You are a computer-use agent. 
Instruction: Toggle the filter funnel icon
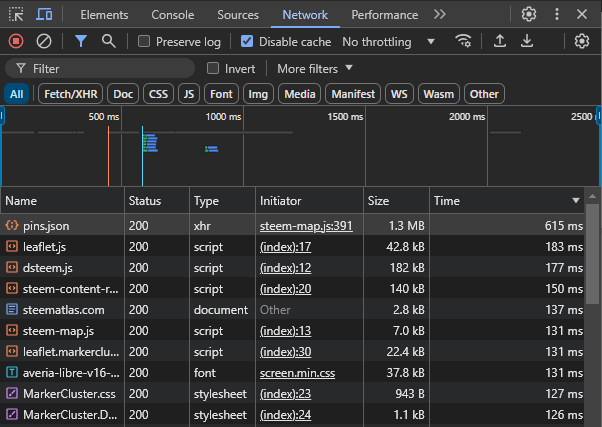[81, 41]
